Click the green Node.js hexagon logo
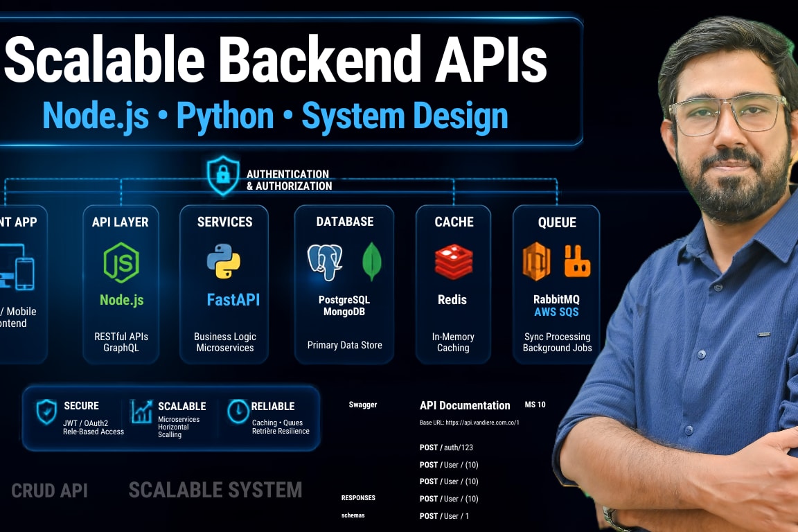Image resolution: width=798 pixels, height=532 pixels. [x=121, y=263]
